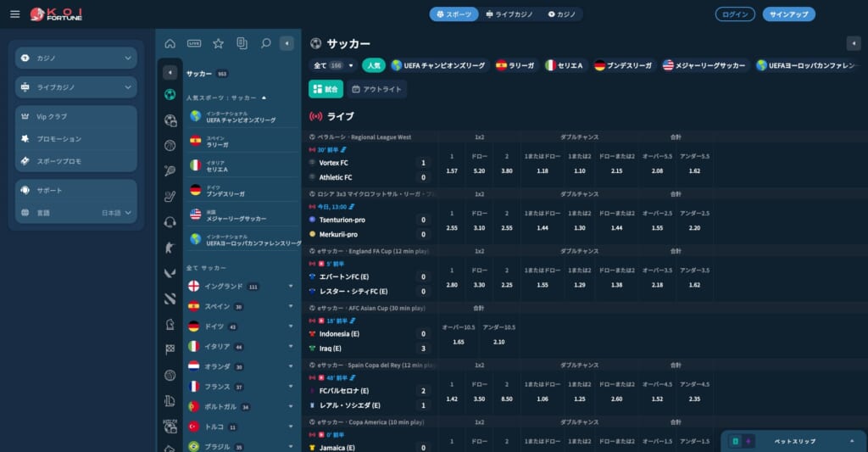Open ブンデスリーガ in popular leagues list
The image size is (868, 452).
(242, 190)
